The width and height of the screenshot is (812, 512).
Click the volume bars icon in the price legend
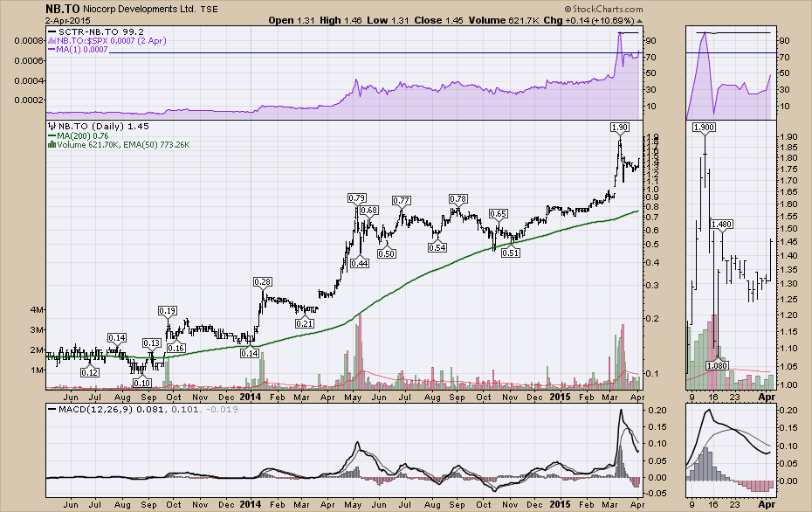[x=52, y=144]
